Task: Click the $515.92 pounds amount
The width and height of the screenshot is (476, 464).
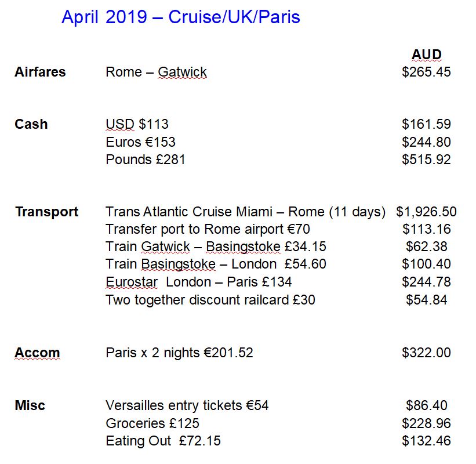Action: [426, 159]
